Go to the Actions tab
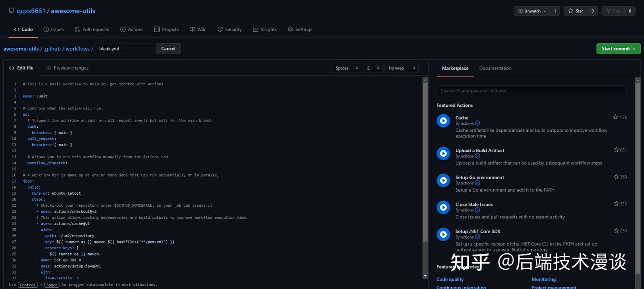This screenshot has width=644, height=289. tap(132, 29)
